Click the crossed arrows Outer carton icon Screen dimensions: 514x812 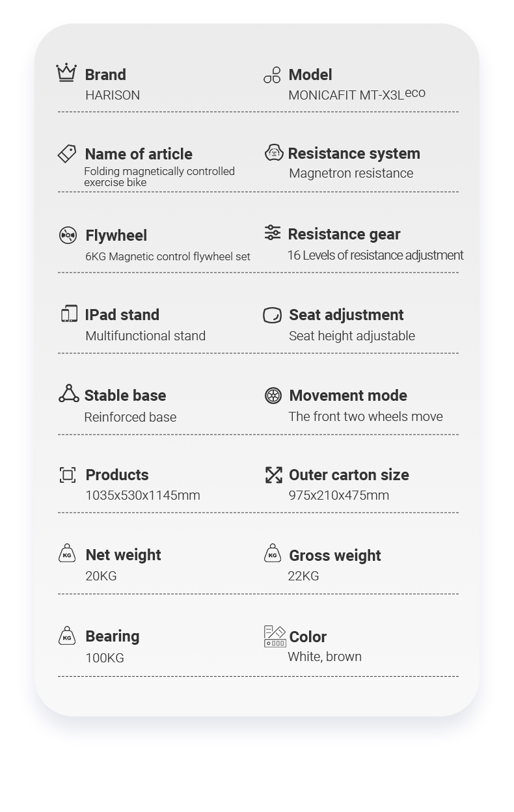273,475
